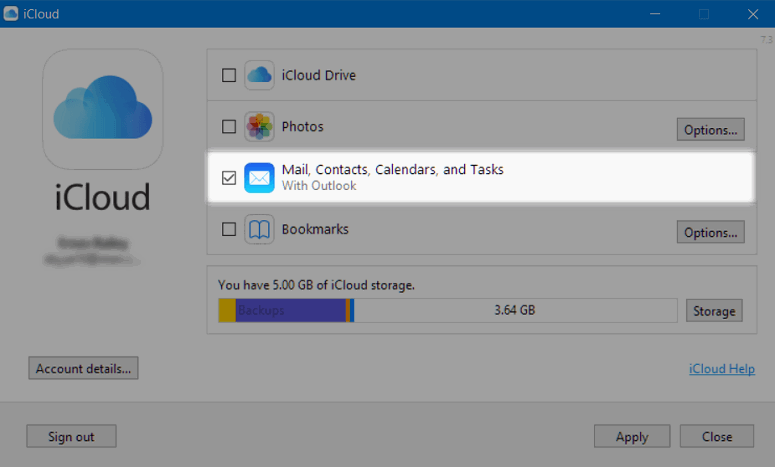775x467 pixels.
Task: Click the large iCloud logo
Action: pos(102,110)
